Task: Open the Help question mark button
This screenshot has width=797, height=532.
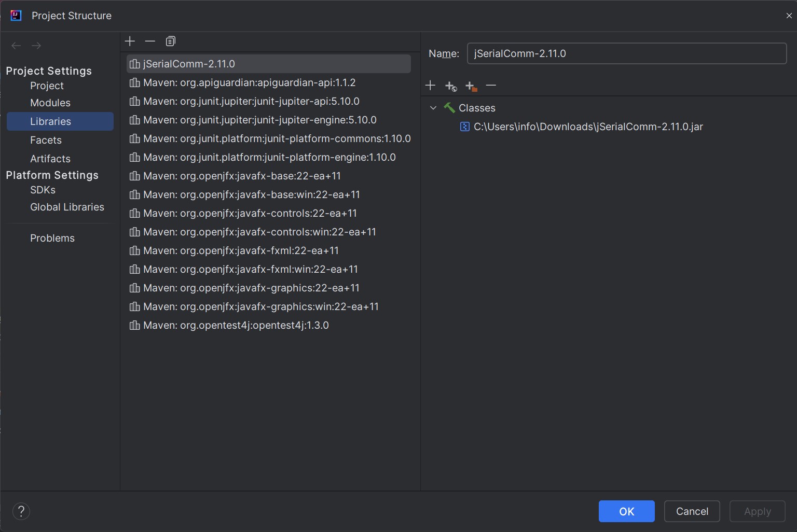Action: [x=21, y=511]
